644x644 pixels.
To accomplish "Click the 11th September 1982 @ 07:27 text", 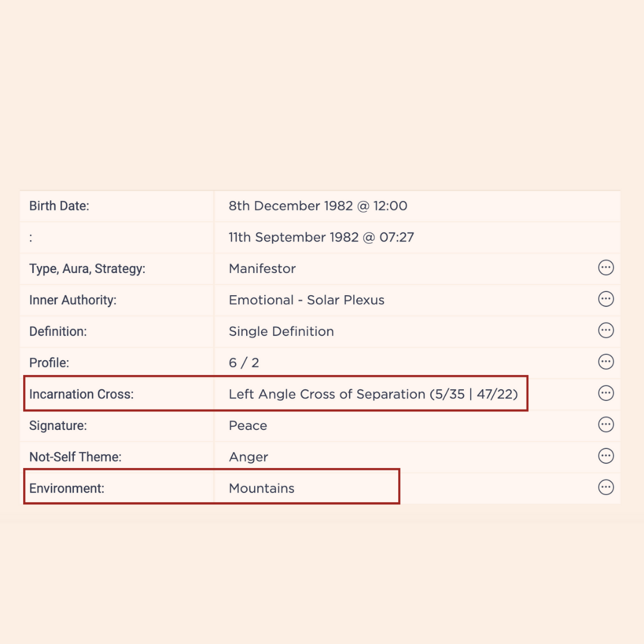I will (321, 237).
